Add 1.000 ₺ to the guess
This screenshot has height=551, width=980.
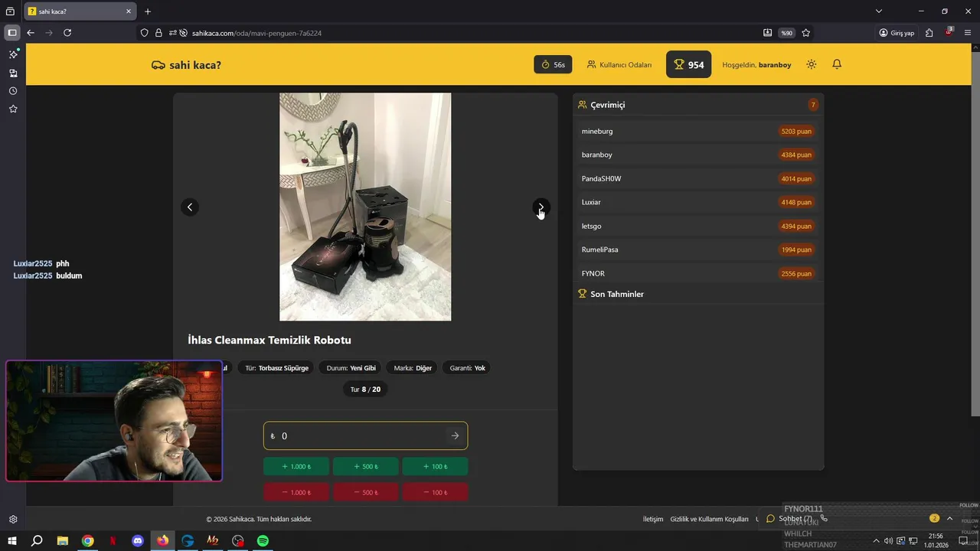coord(296,466)
